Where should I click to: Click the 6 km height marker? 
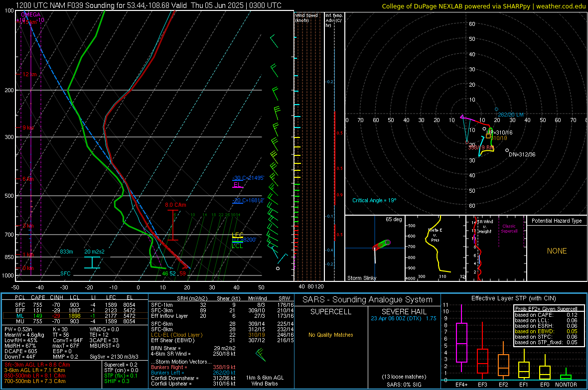[x=28, y=179]
